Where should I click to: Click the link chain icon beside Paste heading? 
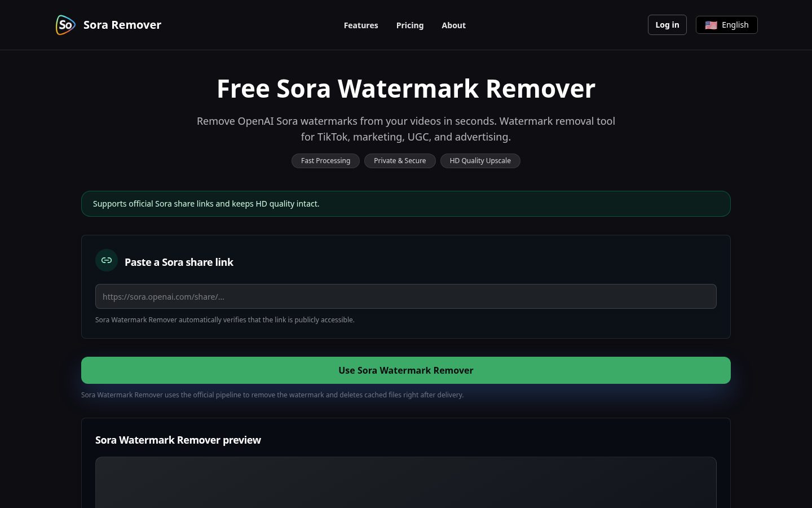[107, 260]
